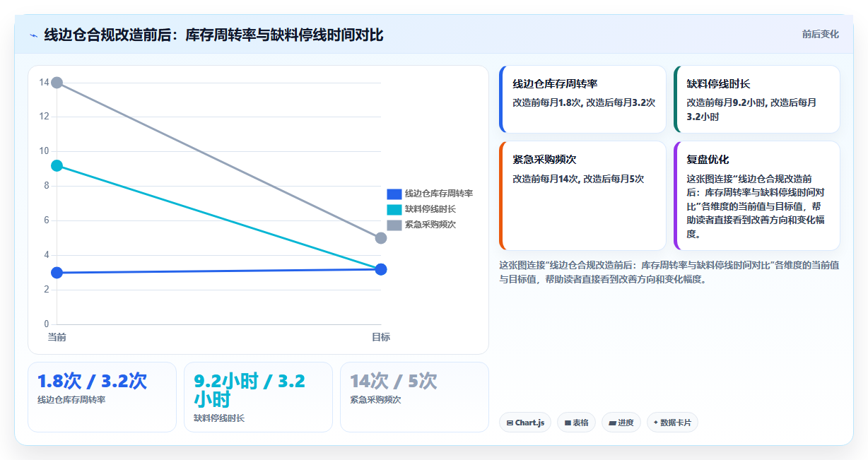Image resolution: width=868 pixels, height=460 pixels.
Task: Select the 14次 / 5次 stat card
Action: pos(414,396)
